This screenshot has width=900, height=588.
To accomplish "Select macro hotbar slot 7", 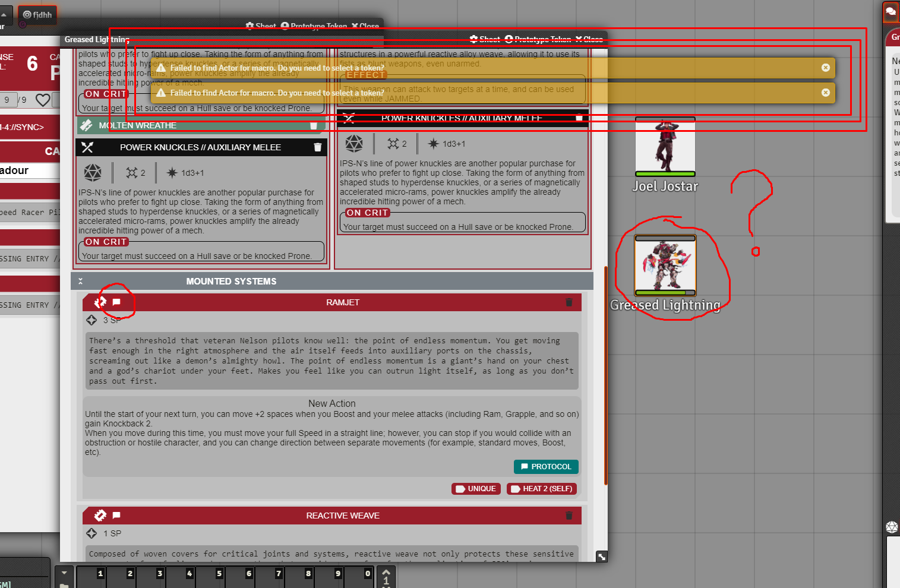I will [270, 577].
